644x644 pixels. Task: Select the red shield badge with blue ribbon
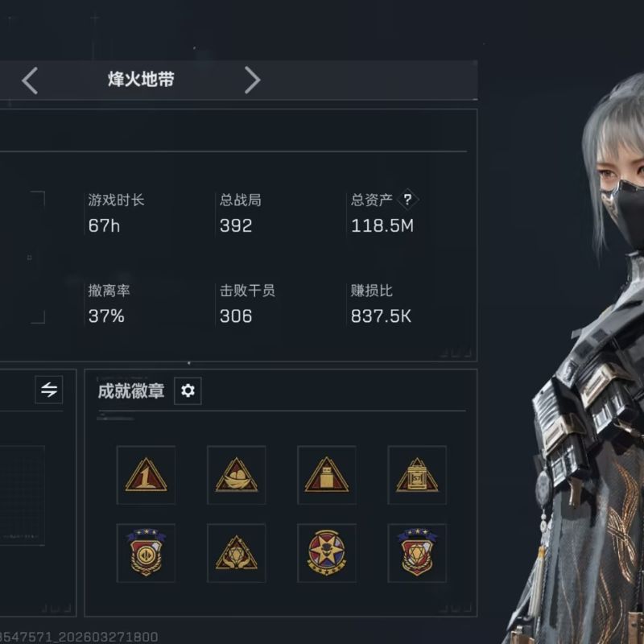tap(147, 553)
